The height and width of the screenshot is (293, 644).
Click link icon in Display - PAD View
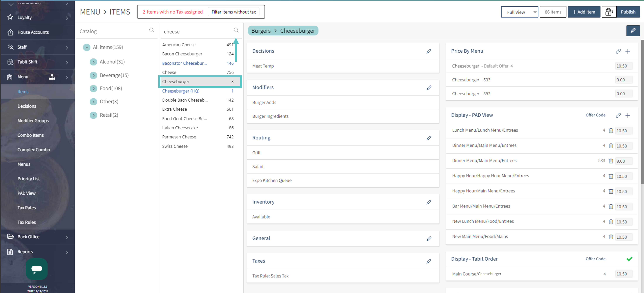(x=618, y=115)
